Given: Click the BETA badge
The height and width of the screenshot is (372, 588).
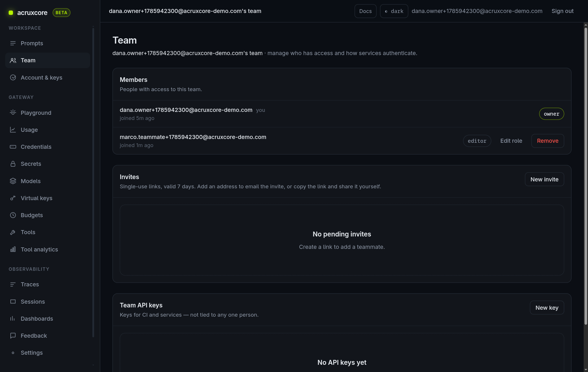Looking at the screenshot, I should [61, 13].
